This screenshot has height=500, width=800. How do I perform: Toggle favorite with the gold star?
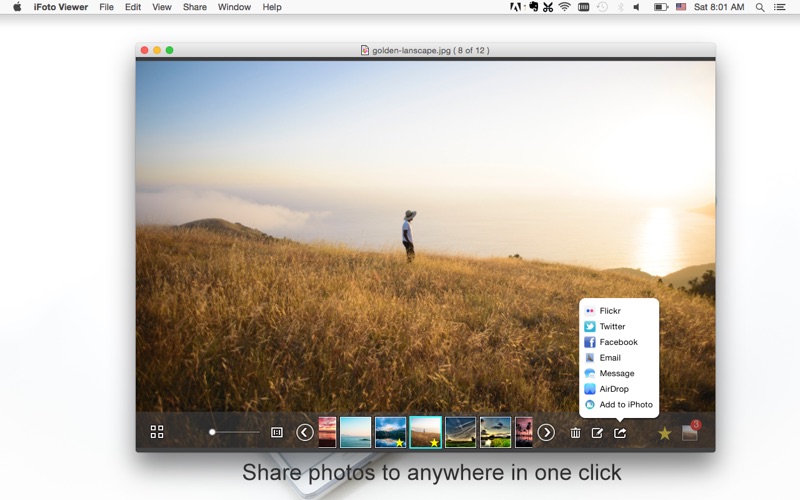point(664,433)
